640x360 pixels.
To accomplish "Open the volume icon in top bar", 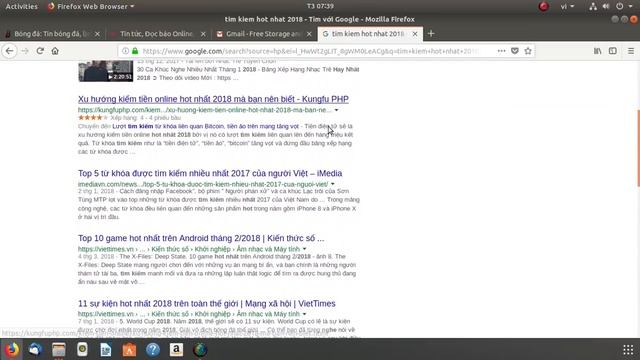I will tap(606, 6).
